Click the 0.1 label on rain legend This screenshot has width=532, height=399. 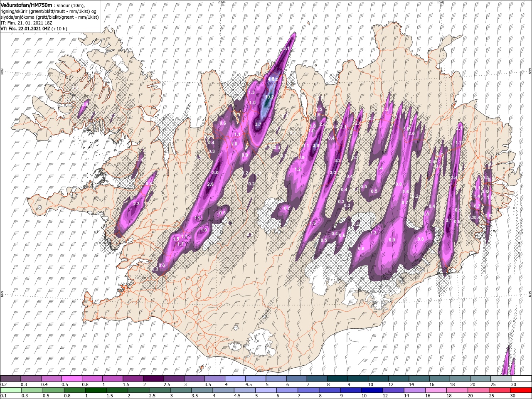pyautogui.click(x=3, y=396)
